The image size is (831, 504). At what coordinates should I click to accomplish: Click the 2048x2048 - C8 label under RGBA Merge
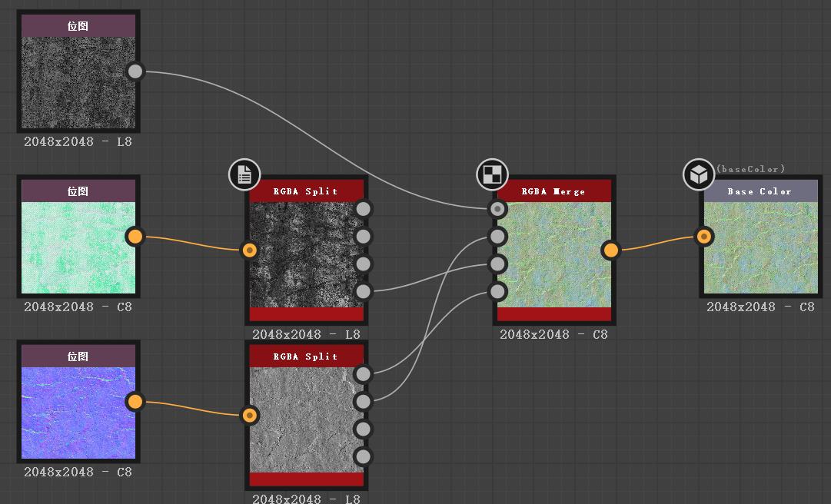[x=553, y=334]
